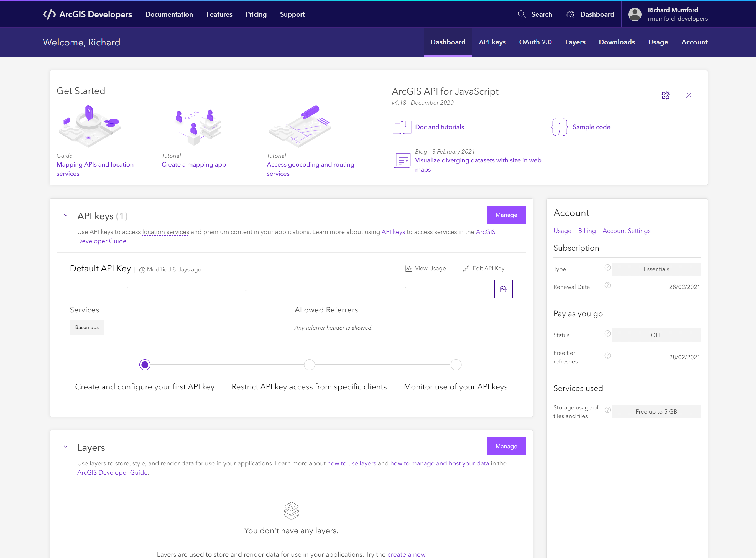756x558 pixels.
Task: Select the Create and configure first step
Action: pos(145,365)
